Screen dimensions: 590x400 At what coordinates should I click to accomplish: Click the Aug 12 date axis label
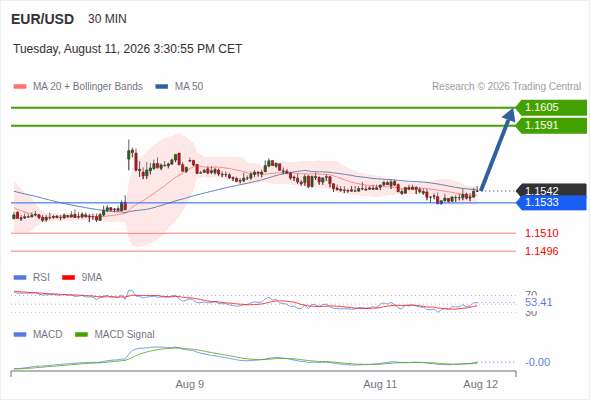tap(481, 385)
